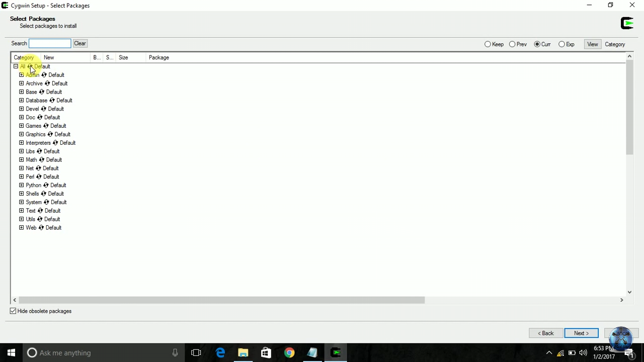Cycle the install action for Graphics category
This screenshot has width=644, height=362.
click(50, 135)
